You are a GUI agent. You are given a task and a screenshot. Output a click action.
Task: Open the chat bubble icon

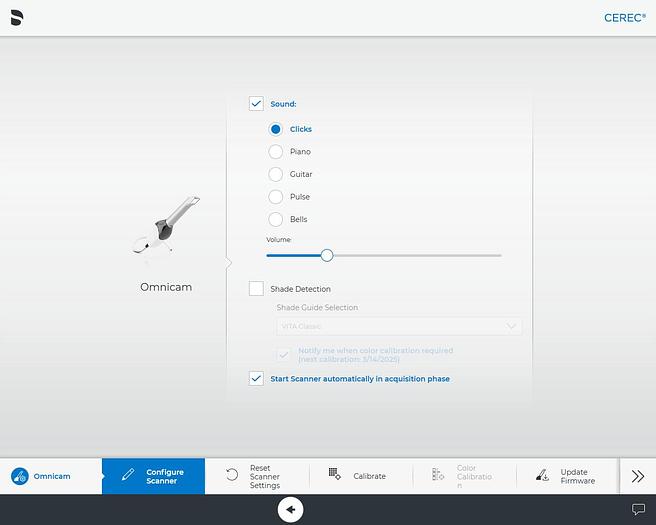coord(638,510)
